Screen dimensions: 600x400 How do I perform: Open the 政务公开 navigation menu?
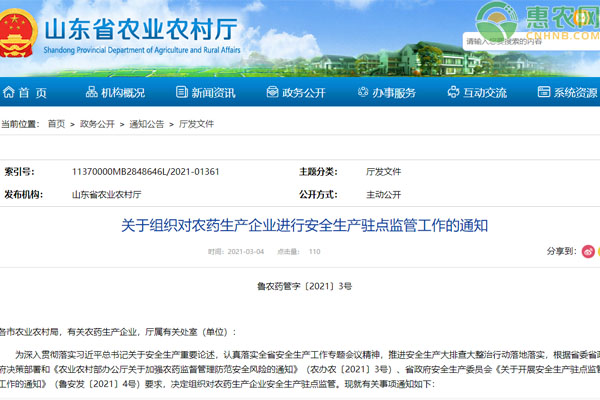pyautogui.click(x=304, y=93)
